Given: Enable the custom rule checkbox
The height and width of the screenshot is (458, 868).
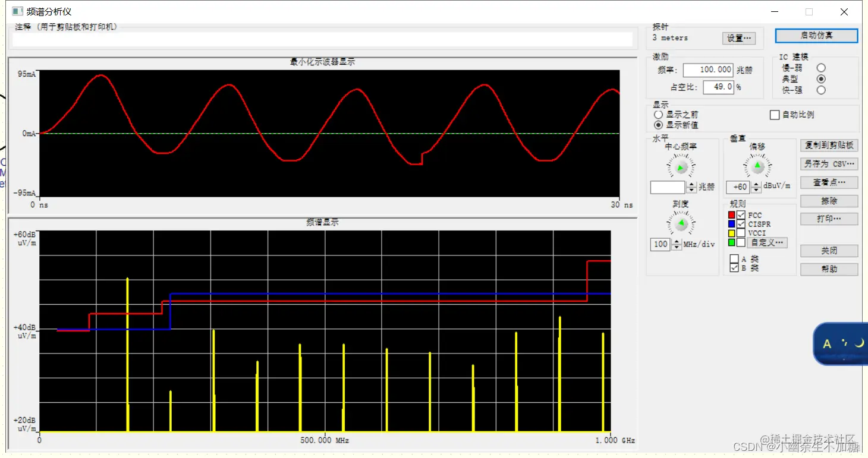Looking at the screenshot, I should (x=741, y=242).
